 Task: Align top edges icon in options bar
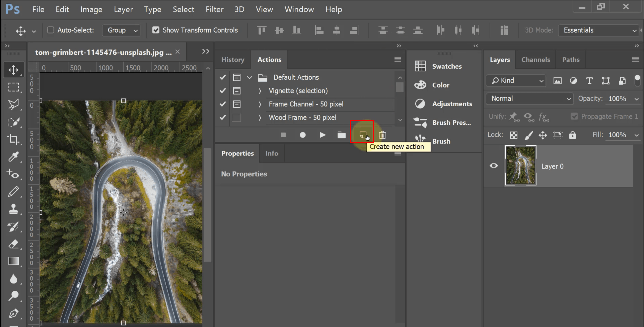tap(262, 30)
